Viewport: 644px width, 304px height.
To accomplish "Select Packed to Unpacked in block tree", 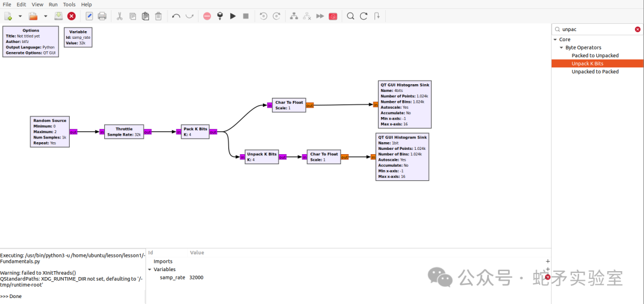I will coord(595,56).
